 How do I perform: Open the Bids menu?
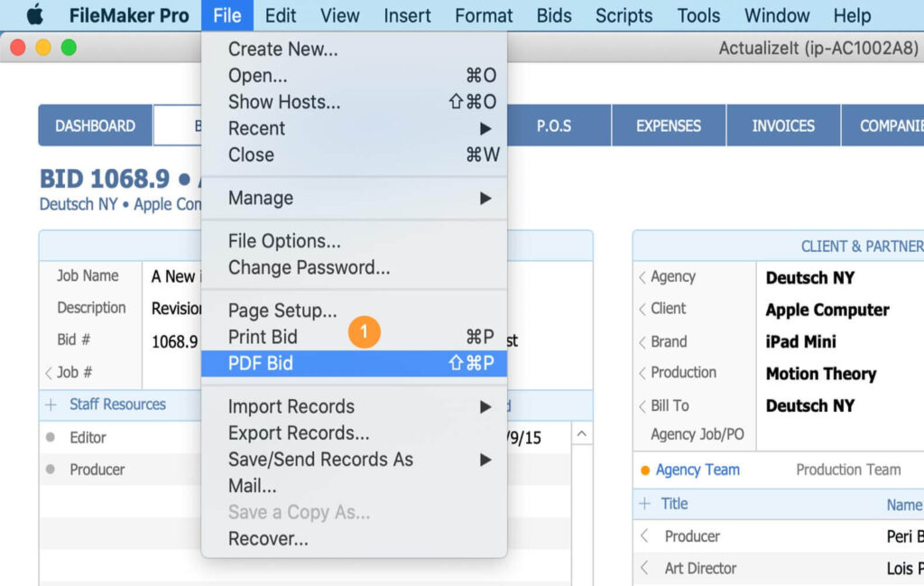pos(554,15)
